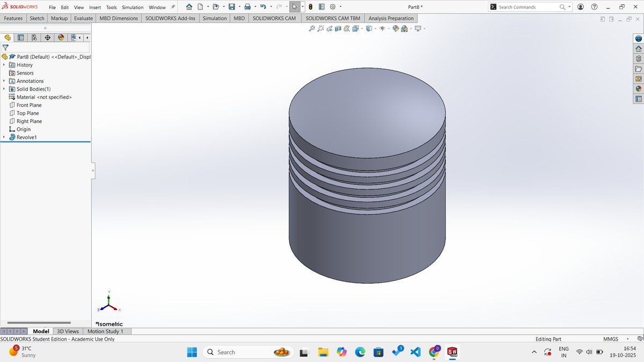The width and height of the screenshot is (644, 362).
Task: Click Zoom to Fit in view toolbar
Action: click(x=312, y=28)
